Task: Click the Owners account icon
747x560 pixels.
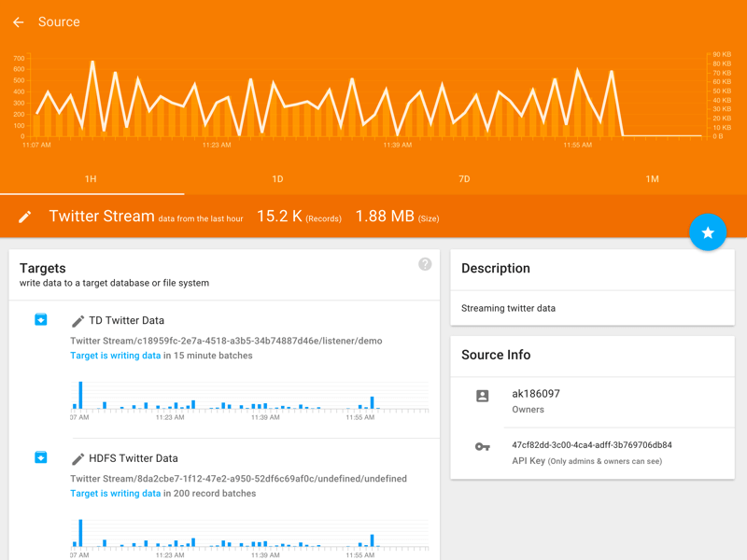Action: click(482, 395)
